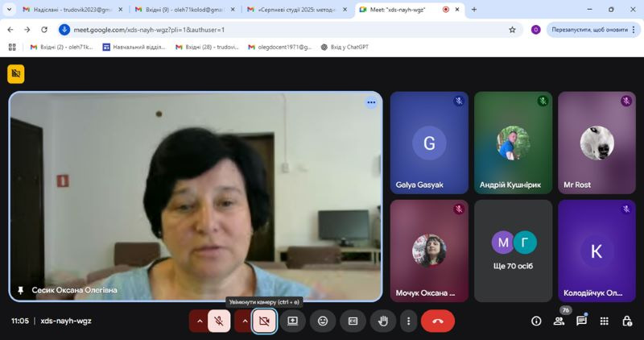Open emoji reactions
Image resolution: width=644 pixels, height=340 pixels.
(323, 321)
